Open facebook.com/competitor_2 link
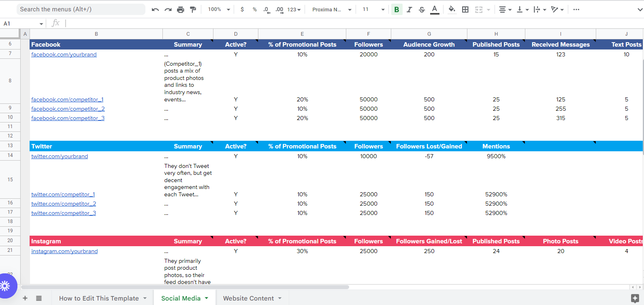The height and width of the screenshot is (305, 644). pos(68,109)
